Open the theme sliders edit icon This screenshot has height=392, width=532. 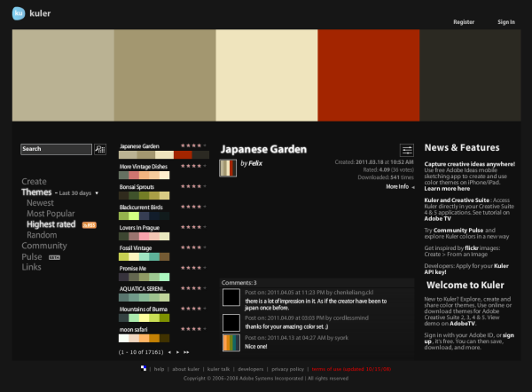(x=407, y=150)
